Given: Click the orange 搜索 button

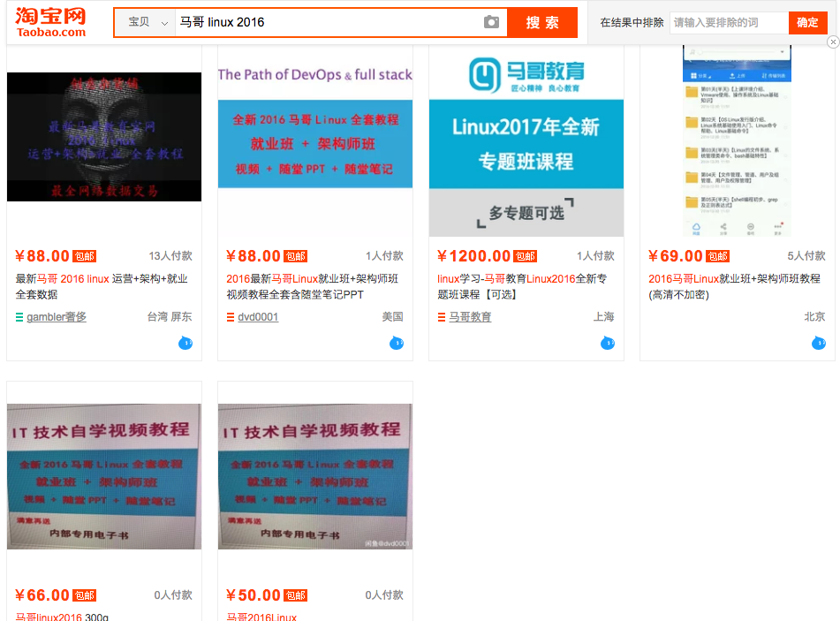Looking at the screenshot, I should click(x=542, y=22).
